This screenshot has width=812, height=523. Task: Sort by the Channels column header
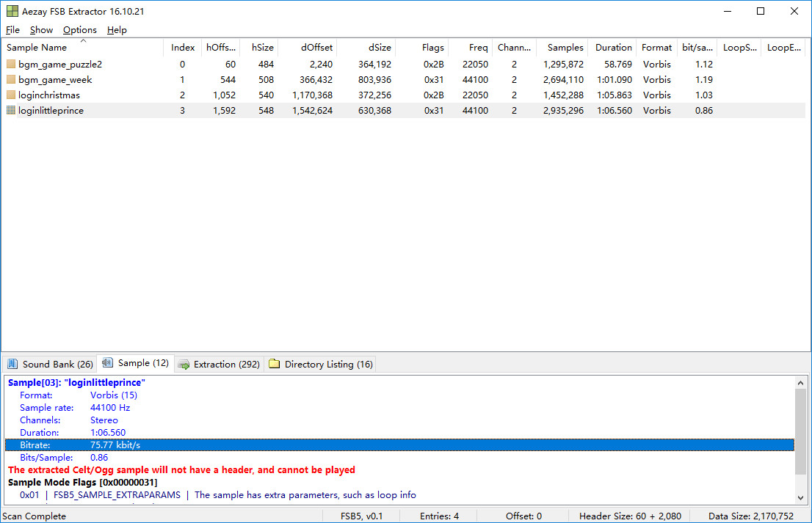point(514,48)
